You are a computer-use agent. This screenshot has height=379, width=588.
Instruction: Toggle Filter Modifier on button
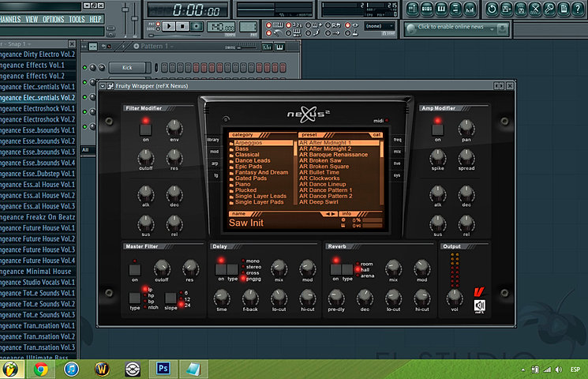(145, 130)
